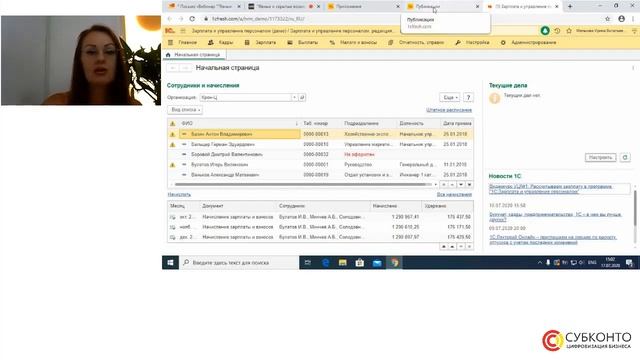The height and width of the screenshot is (360, 640).
Task: Click the Windows taskbar search box
Action: coord(239,263)
